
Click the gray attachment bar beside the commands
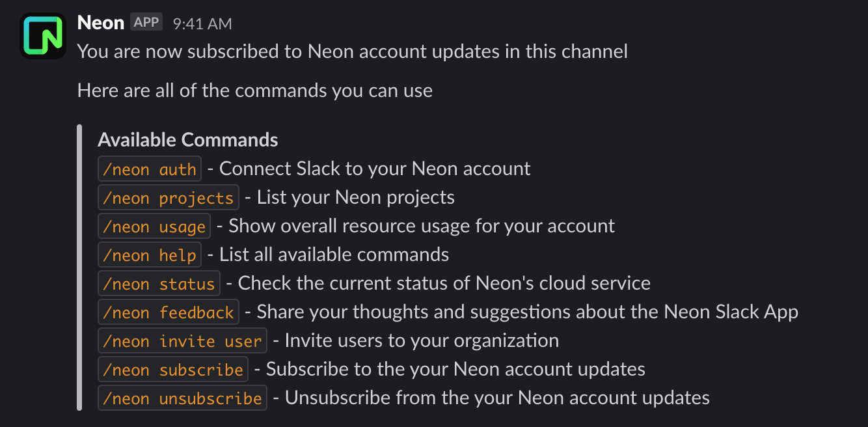(x=79, y=268)
